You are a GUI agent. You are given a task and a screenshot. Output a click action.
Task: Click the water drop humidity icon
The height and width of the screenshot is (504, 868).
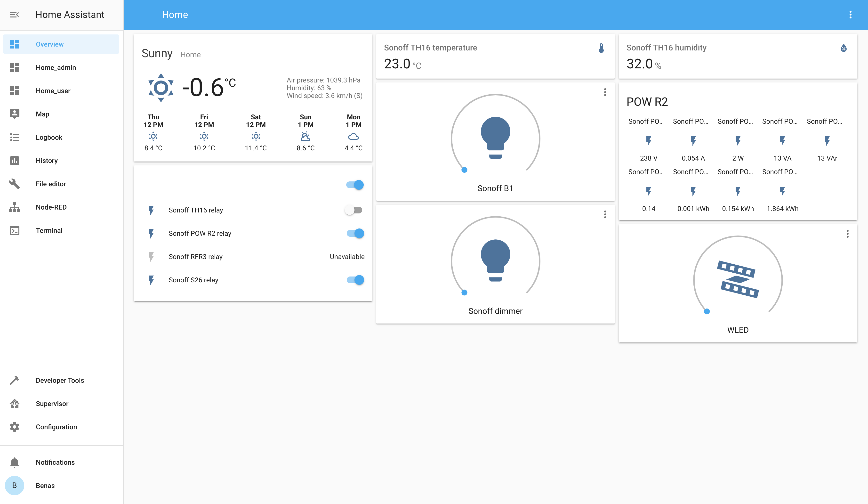click(844, 48)
